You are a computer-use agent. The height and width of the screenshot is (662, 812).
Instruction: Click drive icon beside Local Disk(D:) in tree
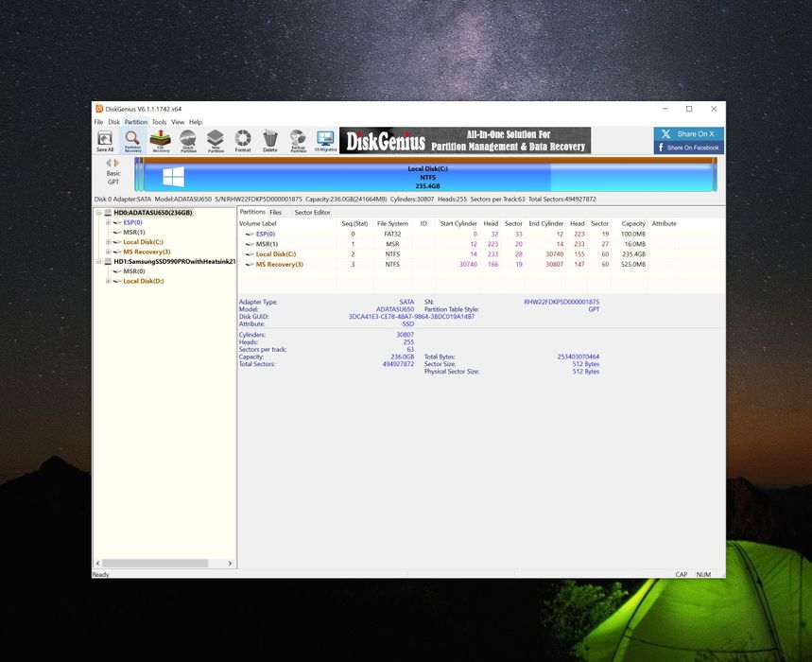tap(117, 281)
